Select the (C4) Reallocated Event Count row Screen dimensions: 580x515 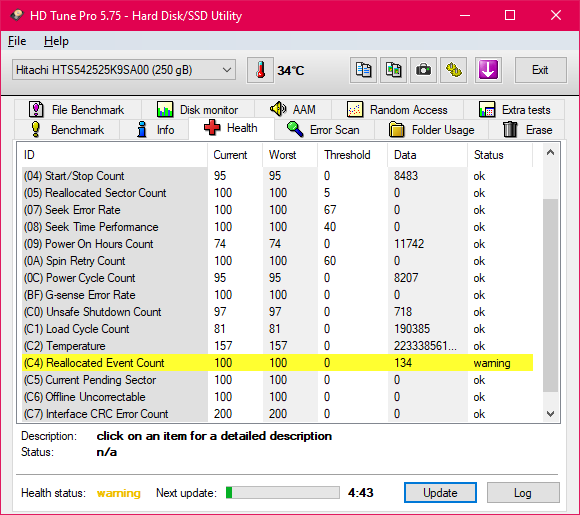click(277, 363)
